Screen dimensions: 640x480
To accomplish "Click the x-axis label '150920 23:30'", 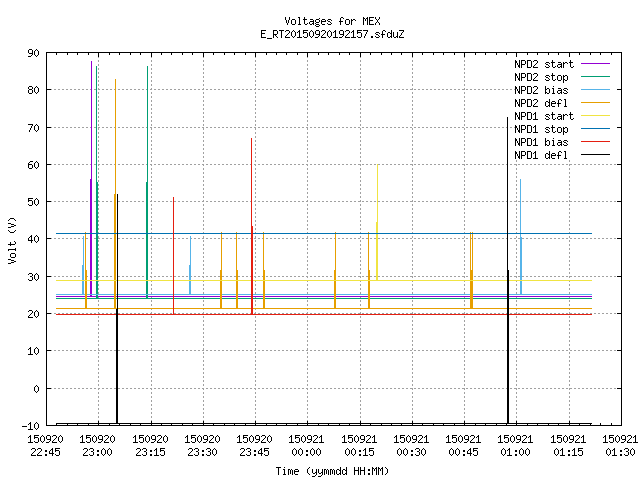I will (202, 446).
